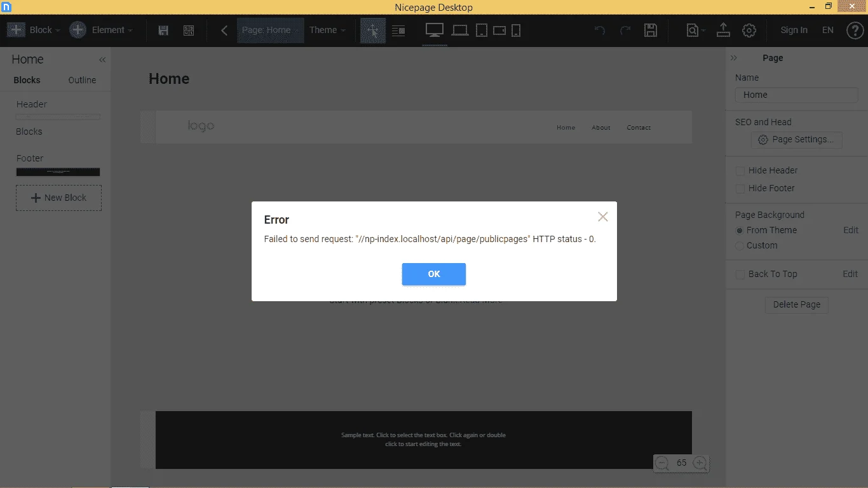Open the EN language selector
The width and height of the screenshot is (868, 488).
828,30
